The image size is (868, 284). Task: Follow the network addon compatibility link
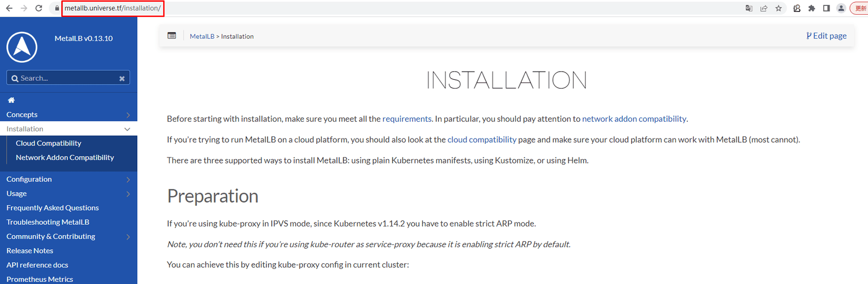pyautogui.click(x=634, y=119)
